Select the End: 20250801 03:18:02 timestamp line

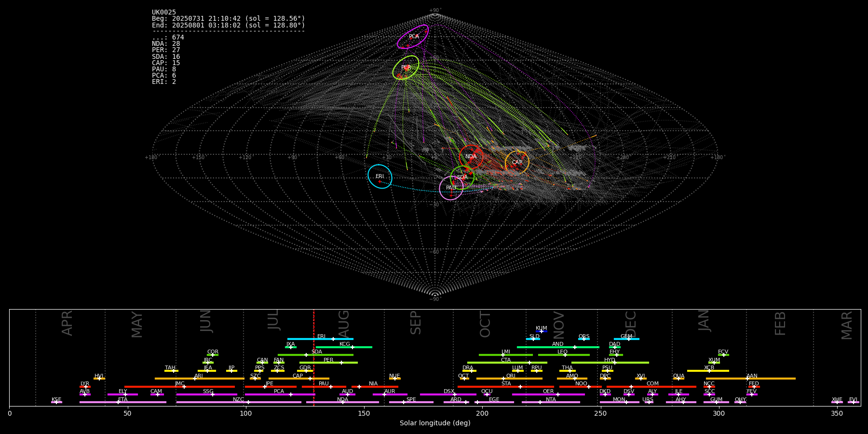(229, 25)
